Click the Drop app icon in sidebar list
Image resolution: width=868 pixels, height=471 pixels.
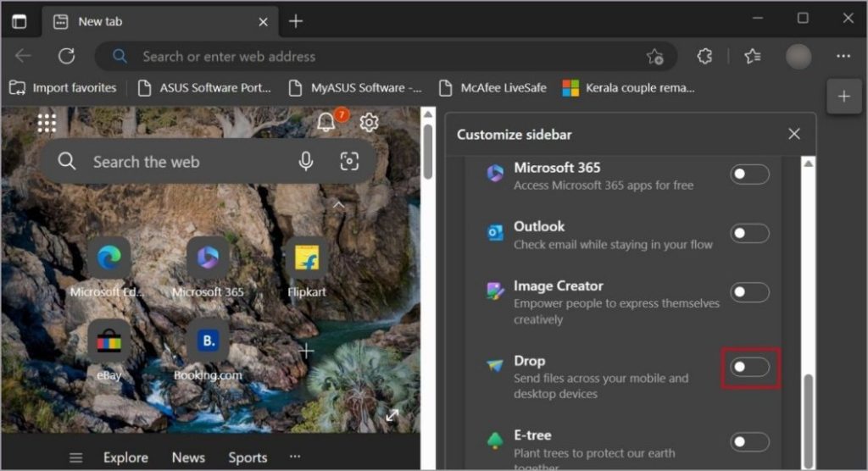click(494, 365)
